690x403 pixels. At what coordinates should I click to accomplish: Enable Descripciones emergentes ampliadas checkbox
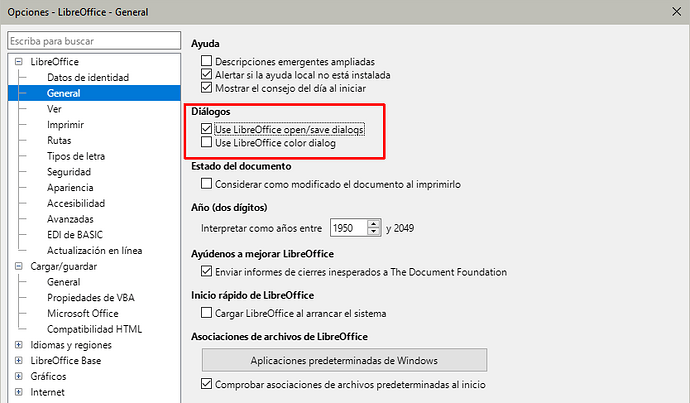coord(207,62)
